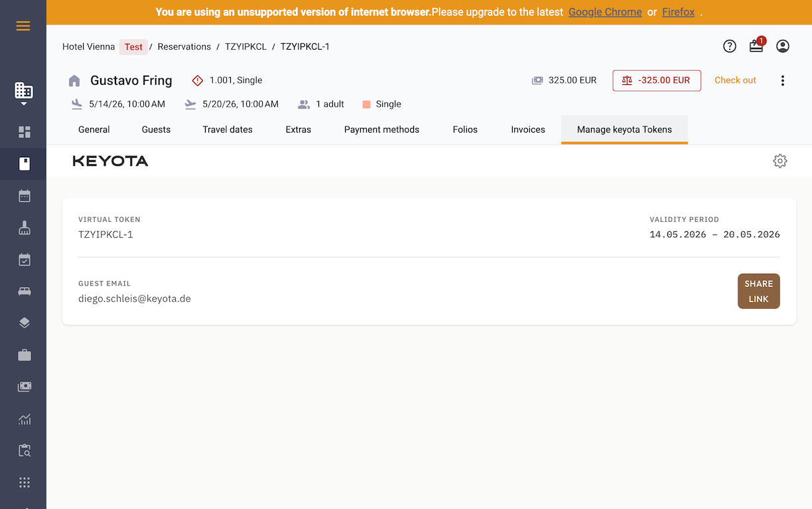Image resolution: width=812 pixels, height=509 pixels.
Task: Click the departure date 5/20/26, 10:00 AM
Action: click(240, 104)
